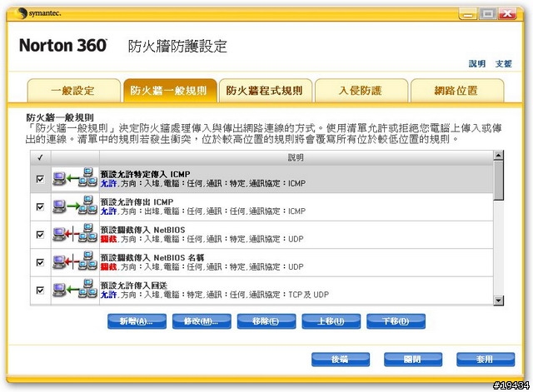Click the 後端 button
Viewport: 533px width, 392px height.
tap(341, 359)
